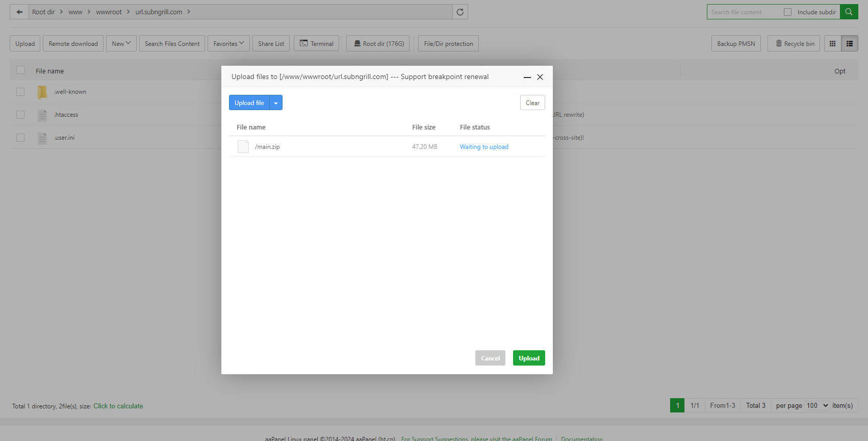Click the Click to calculate link
The width and height of the screenshot is (868, 441).
118,406
